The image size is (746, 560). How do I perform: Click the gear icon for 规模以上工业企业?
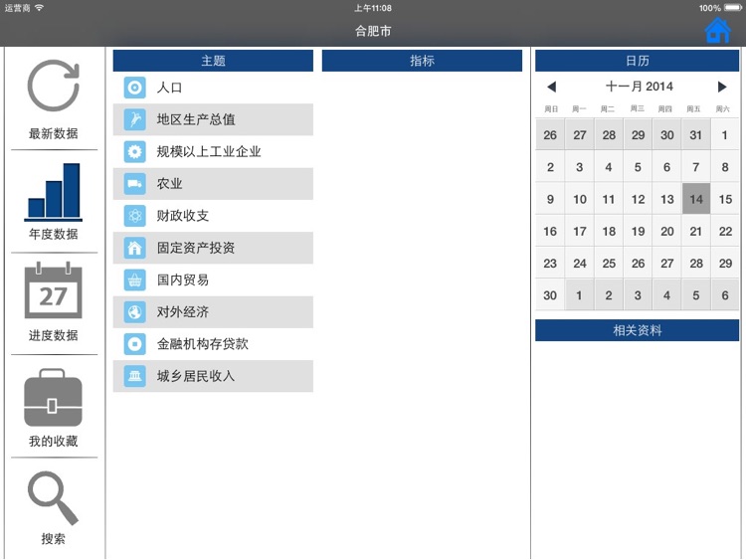(134, 152)
